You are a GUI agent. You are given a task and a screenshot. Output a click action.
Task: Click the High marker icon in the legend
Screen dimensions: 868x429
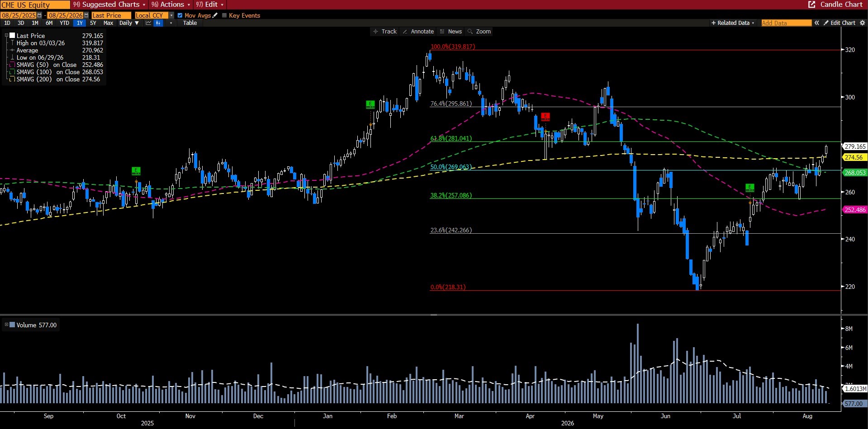click(x=13, y=43)
